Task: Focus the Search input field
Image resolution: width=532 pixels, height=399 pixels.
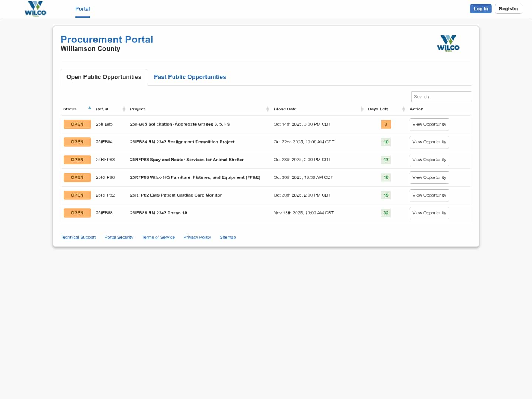Action: pos(441,97)
